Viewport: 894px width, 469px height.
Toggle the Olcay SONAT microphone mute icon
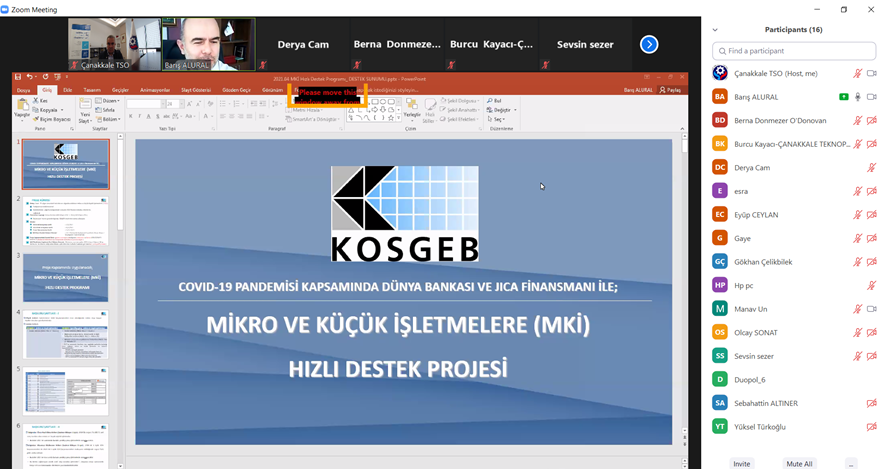click(858, 332)
